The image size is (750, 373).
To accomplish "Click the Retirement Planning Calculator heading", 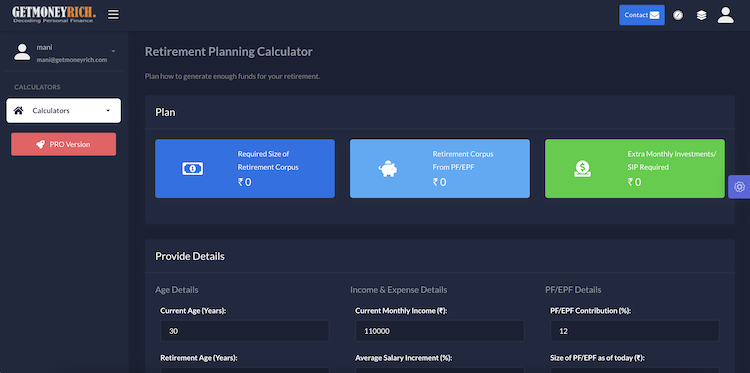I will (229, 52).
